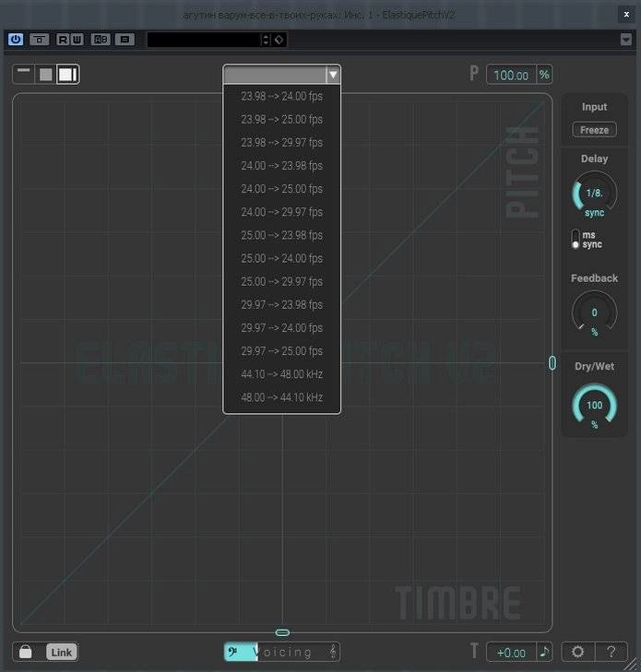Click the R read automation button
The width and height of the screenshot is (641, 672).
pyautogui.click(x=63, y=40)
